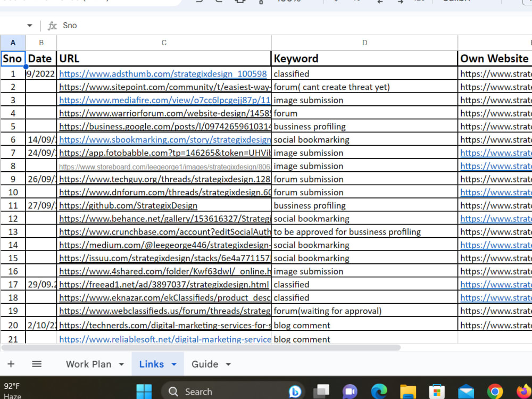Screen dimensions: 532x399
Task: Open the behance.net gallery link
Action: 164,219
